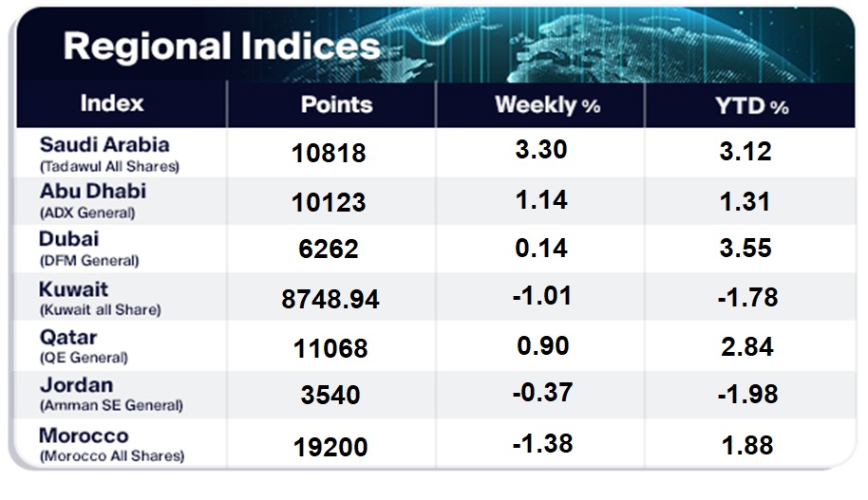Screen dimensions: 868x500
Task: Select the Abu Dhabi index label
Action: [92, 191]
